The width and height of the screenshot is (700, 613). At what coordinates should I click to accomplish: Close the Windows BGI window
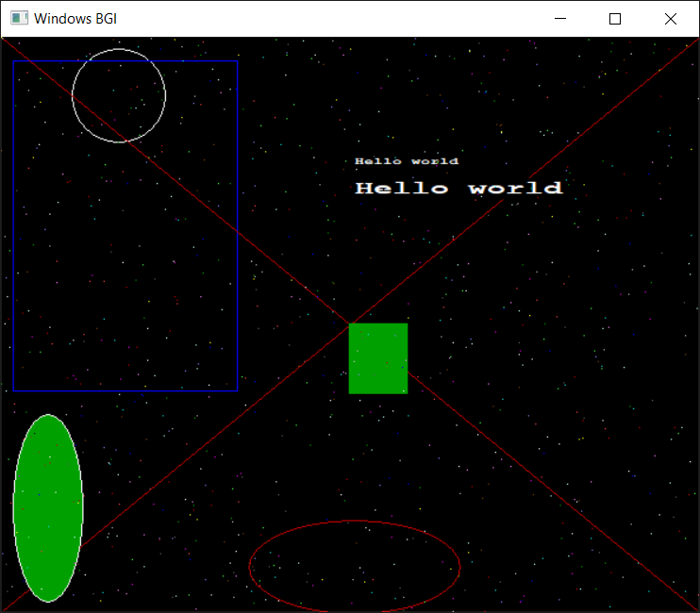pos(671,19)
